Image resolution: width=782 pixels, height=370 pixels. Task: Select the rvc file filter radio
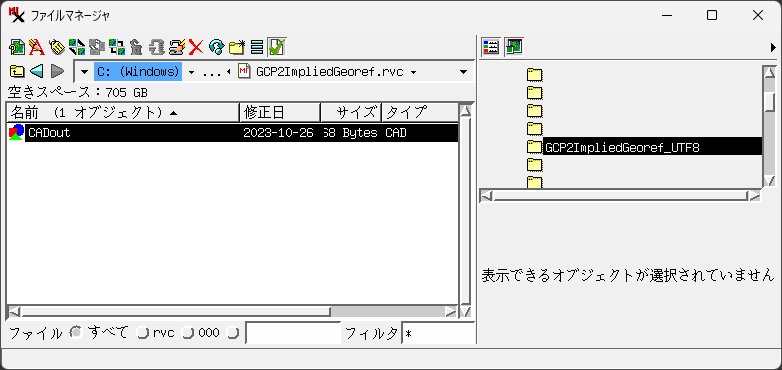click(x=143, y=333)
